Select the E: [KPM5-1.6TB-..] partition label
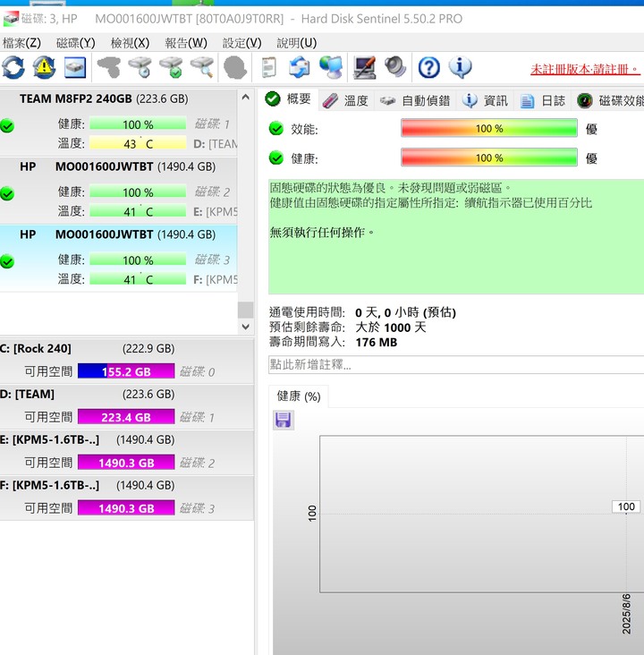This screenshot has width=644, height=655. point(50,439)
